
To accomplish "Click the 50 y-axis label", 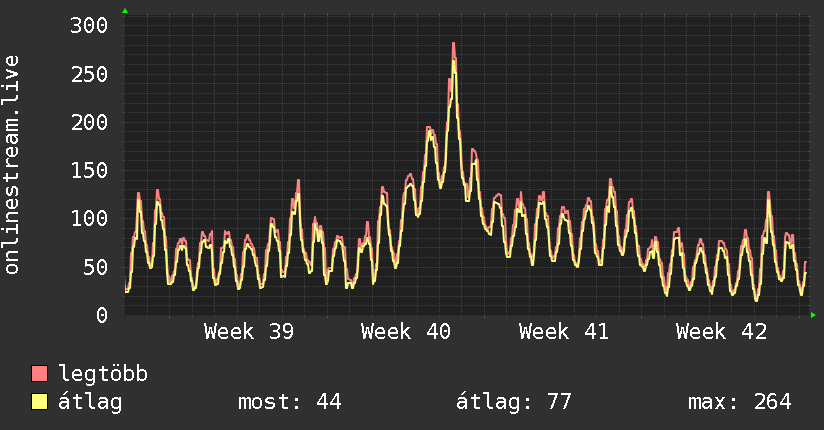I will pyautogui.click(x=95, y=267).
